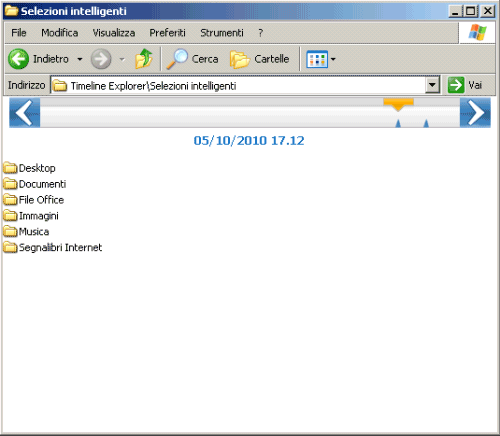Expand the forward history dropdown arrow
The height and width of the screenshot is (436, 500).
(x=122, y=59)
